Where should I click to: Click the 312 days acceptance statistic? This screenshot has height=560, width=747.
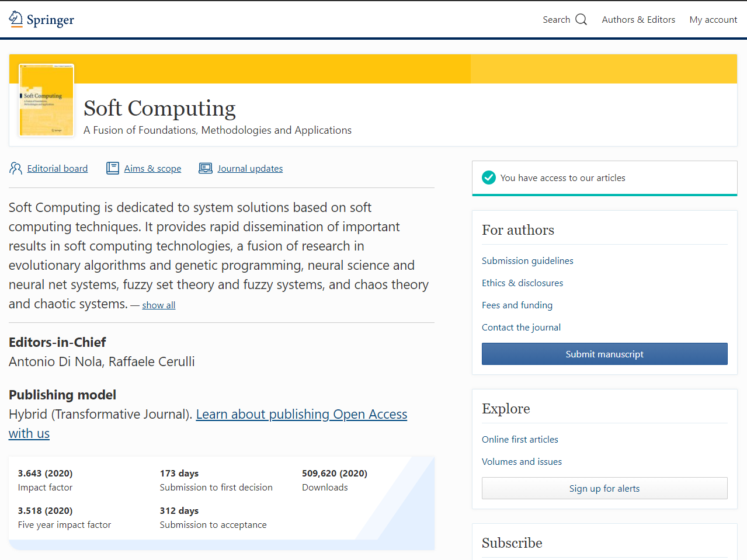(179, 511)
